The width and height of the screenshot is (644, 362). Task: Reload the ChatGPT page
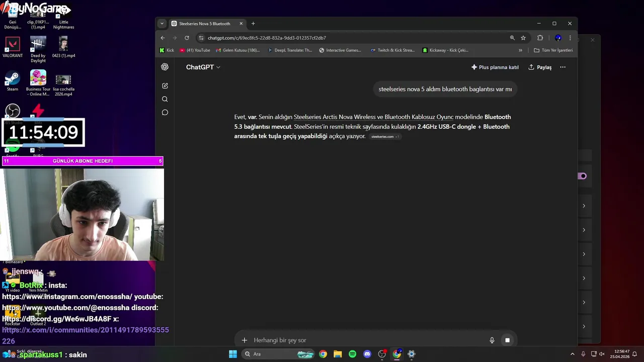[187, 38]
